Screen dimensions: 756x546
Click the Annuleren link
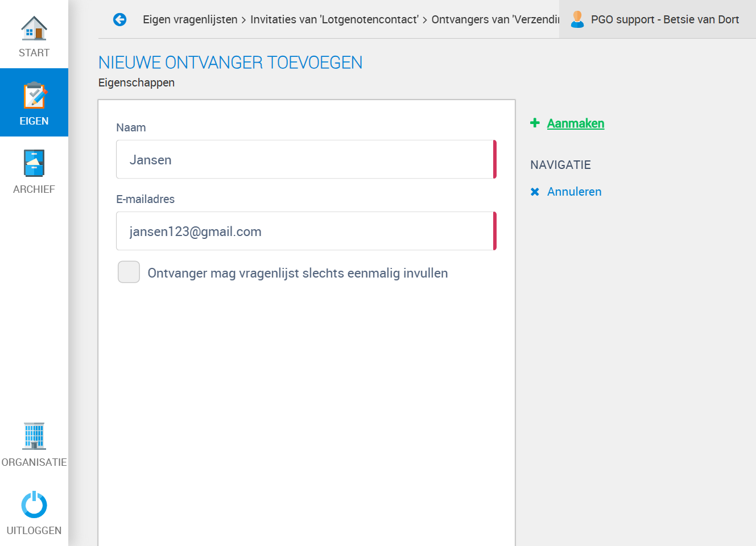click(575, 192)
